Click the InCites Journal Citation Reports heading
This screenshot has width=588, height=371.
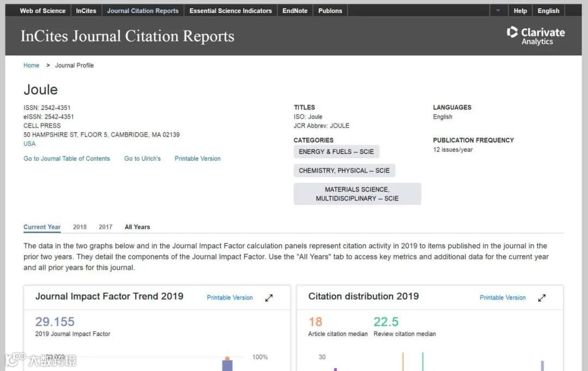pos(127,36)
